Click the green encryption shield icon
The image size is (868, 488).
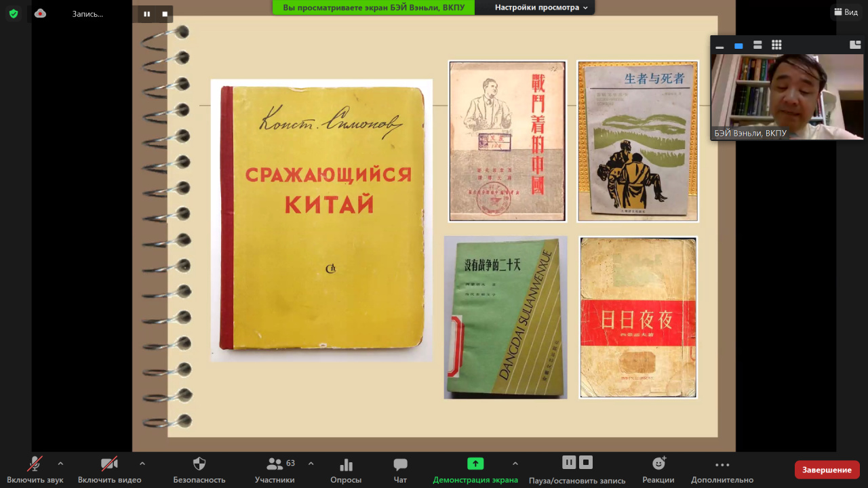[14, 14]
